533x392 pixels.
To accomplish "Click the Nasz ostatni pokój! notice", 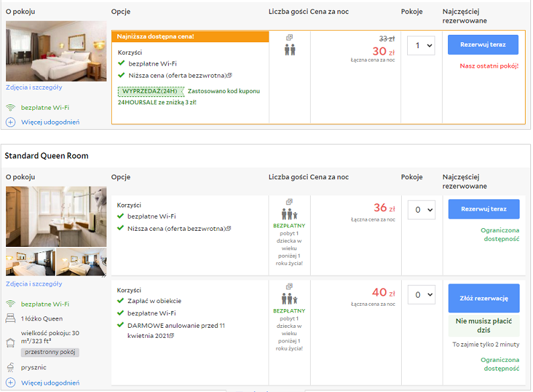I will (489, 66).
